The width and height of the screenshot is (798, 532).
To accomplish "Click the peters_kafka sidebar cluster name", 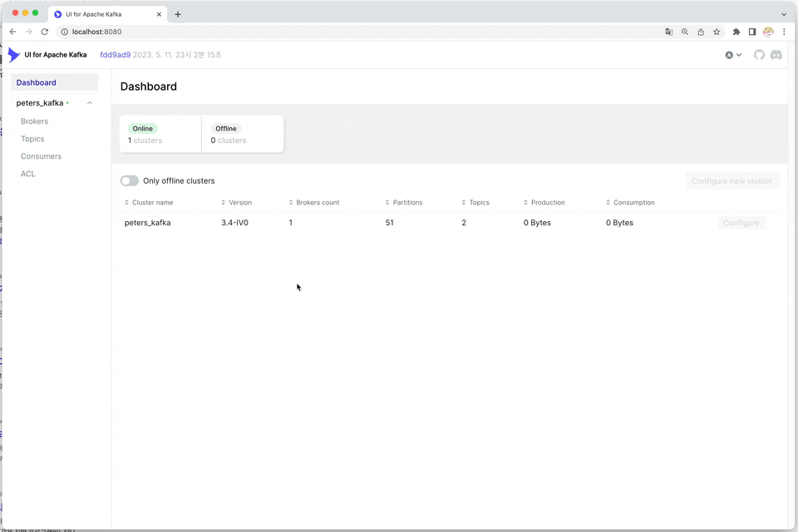I will [x=40, y=103].
